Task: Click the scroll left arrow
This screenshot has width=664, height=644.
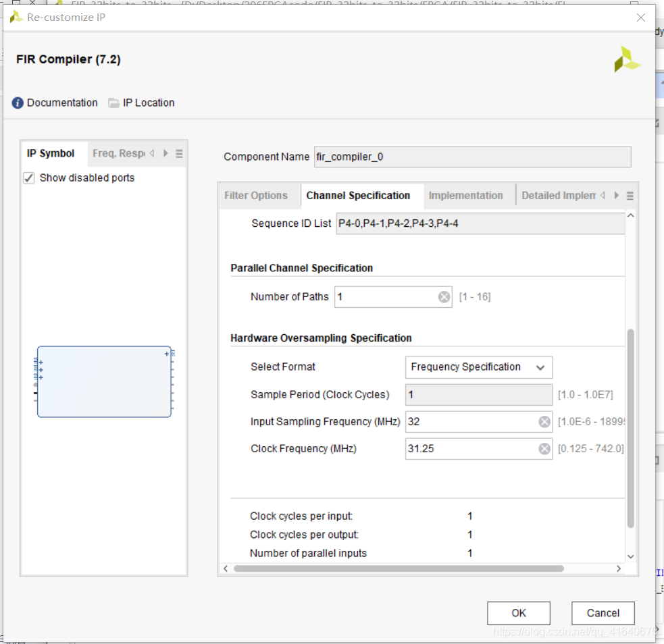Action: 226,568
